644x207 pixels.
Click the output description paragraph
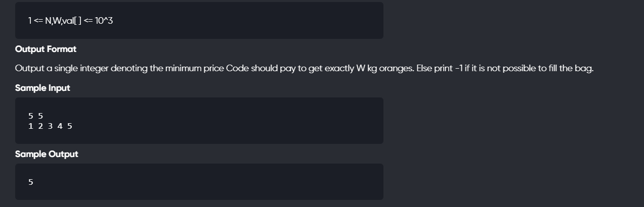[304, 68]
